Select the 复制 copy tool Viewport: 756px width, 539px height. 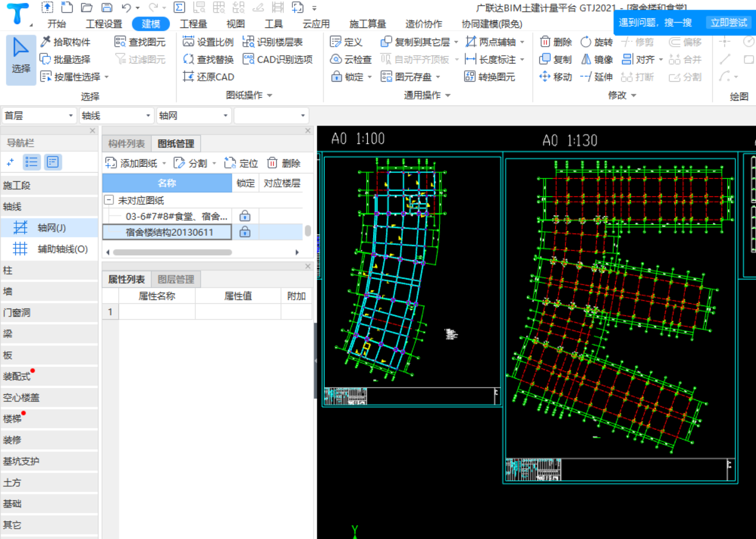click(556, 59)
